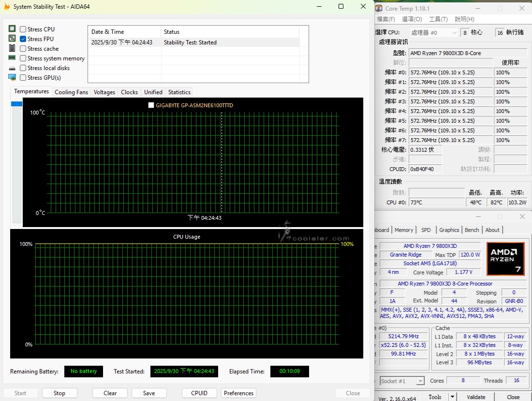Click the Level 3 cache 96 MBytes value
This screenshot has width=532, height=401.
[x=479, y=362]
